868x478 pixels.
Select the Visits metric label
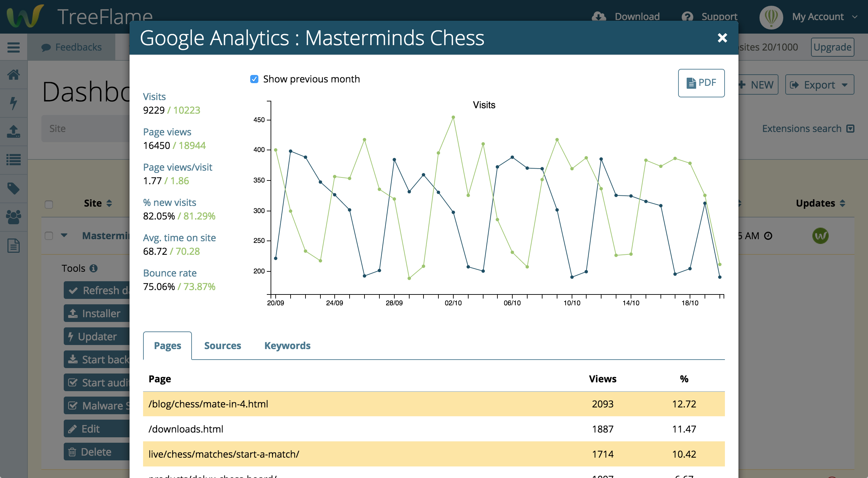click(154, 97)
